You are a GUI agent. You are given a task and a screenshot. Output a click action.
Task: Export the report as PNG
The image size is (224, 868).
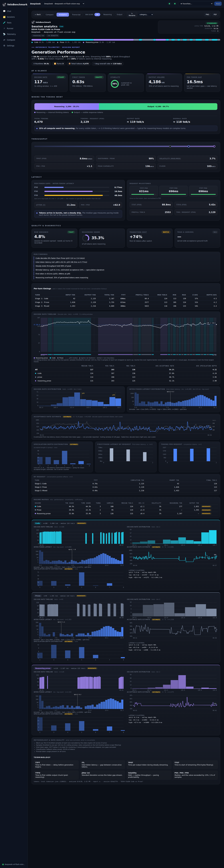tap(207, 15)
